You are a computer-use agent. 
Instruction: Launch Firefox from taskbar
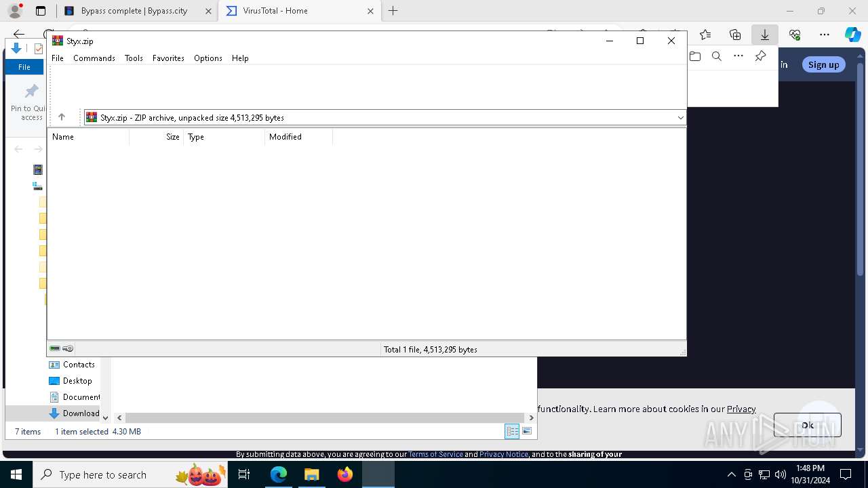pos(345,474)
